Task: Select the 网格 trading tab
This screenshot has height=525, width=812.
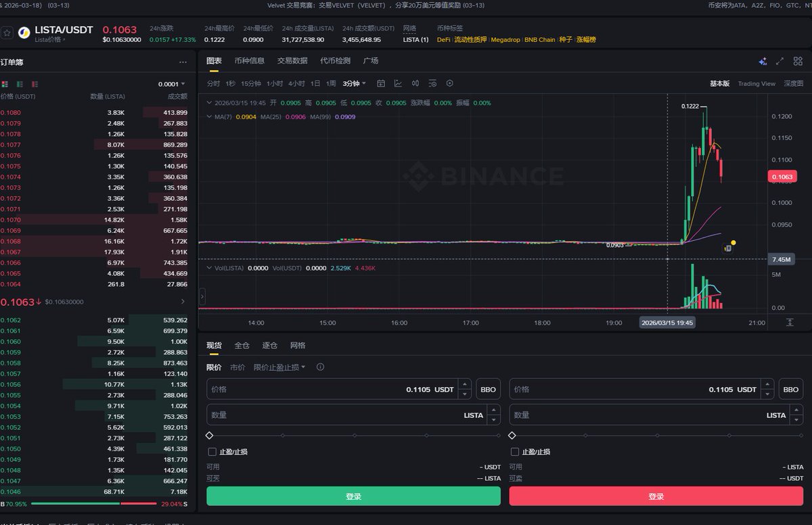Action: click(x=298, y=345)
